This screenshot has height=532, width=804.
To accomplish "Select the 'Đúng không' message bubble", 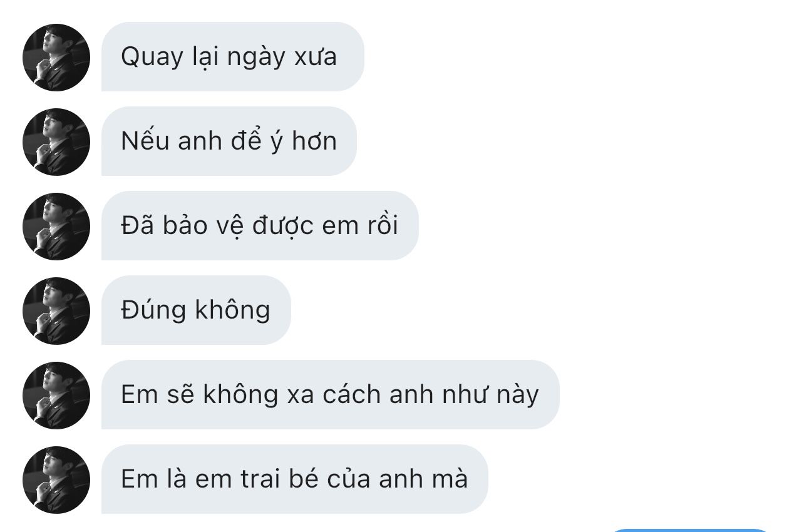I will [x=196, y=310].
